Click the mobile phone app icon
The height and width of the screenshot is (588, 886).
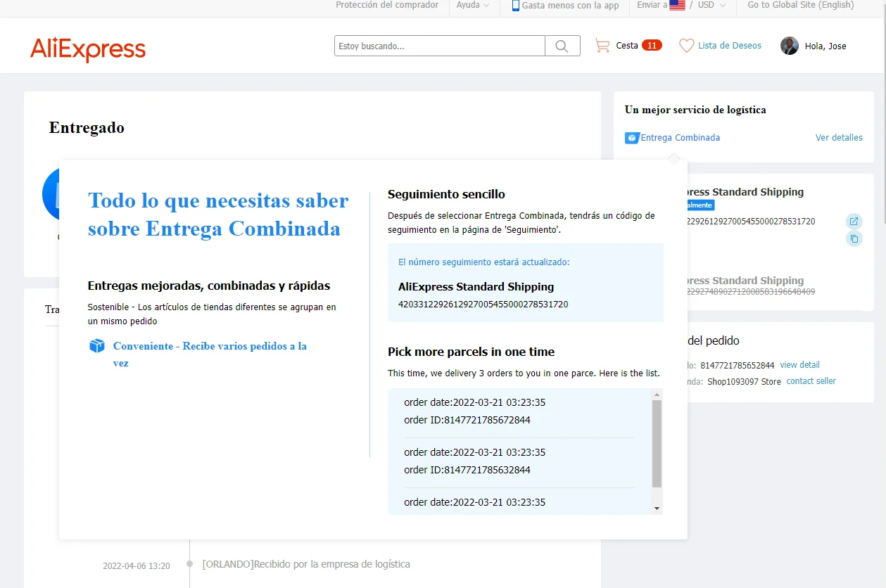(x=516, y=6)
